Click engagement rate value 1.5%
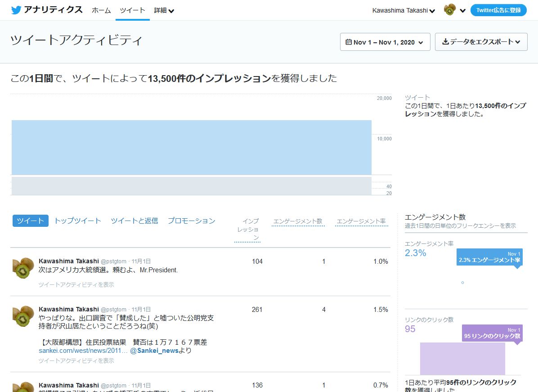Screen dimensions: 538x392 [x=381, y=310]
